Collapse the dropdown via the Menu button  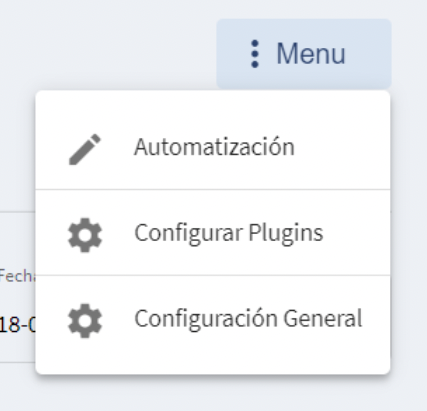[304, 54]
